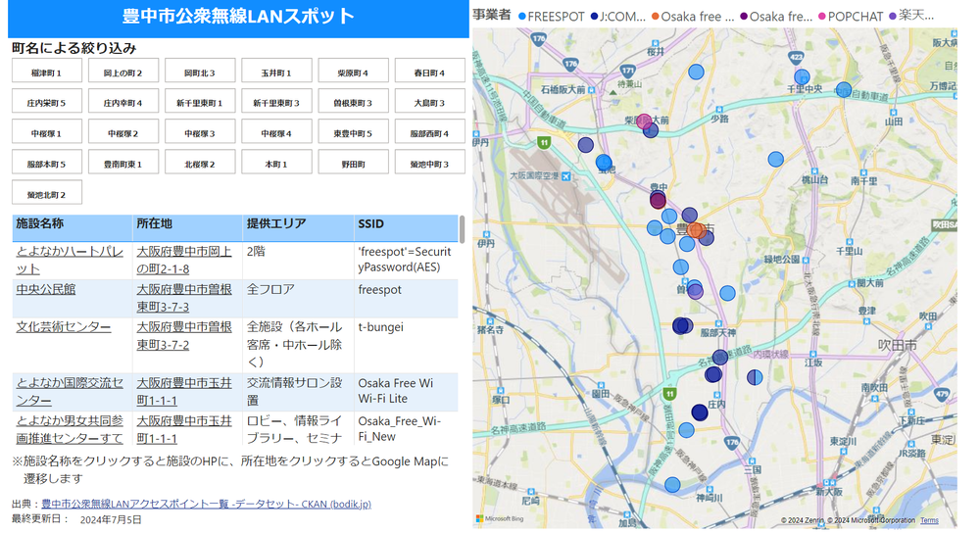
Task: Select the blue marker south of 庄内
Action: [686, 430]
